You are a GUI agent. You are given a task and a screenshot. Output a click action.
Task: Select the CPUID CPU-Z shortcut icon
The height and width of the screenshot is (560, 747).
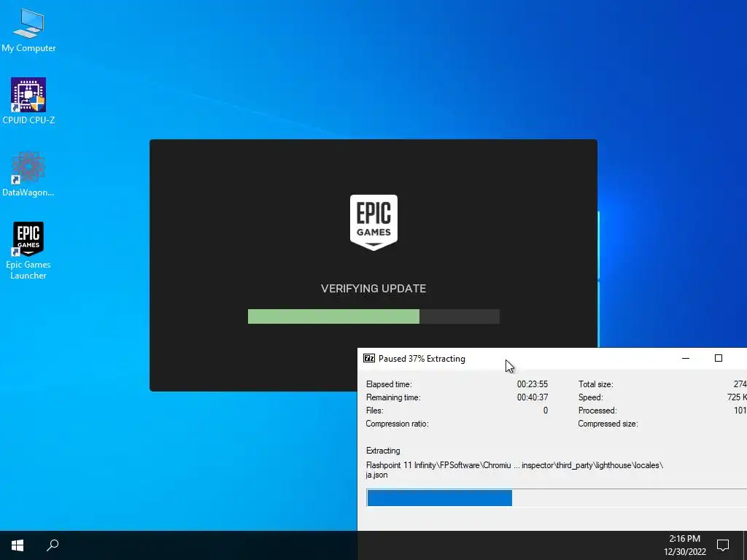coord(28,101)
